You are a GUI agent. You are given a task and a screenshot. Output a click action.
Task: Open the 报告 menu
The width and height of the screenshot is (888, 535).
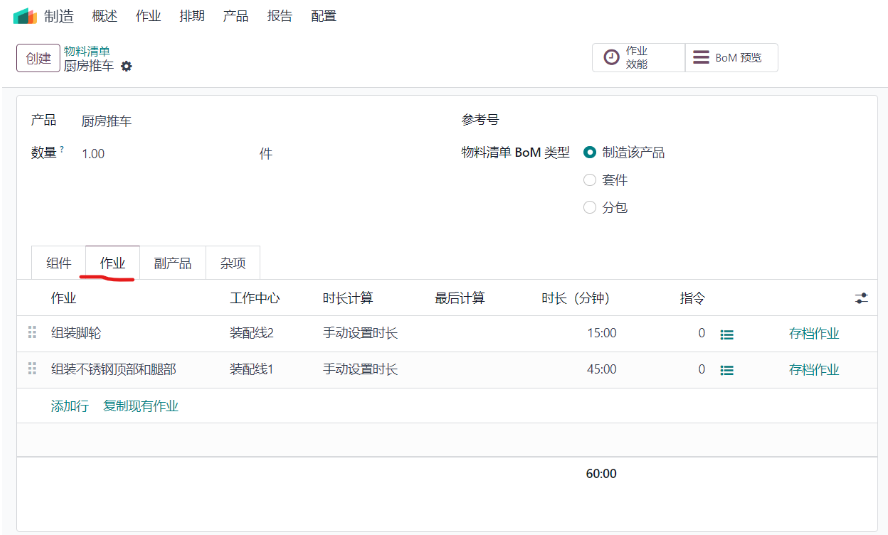280,16
